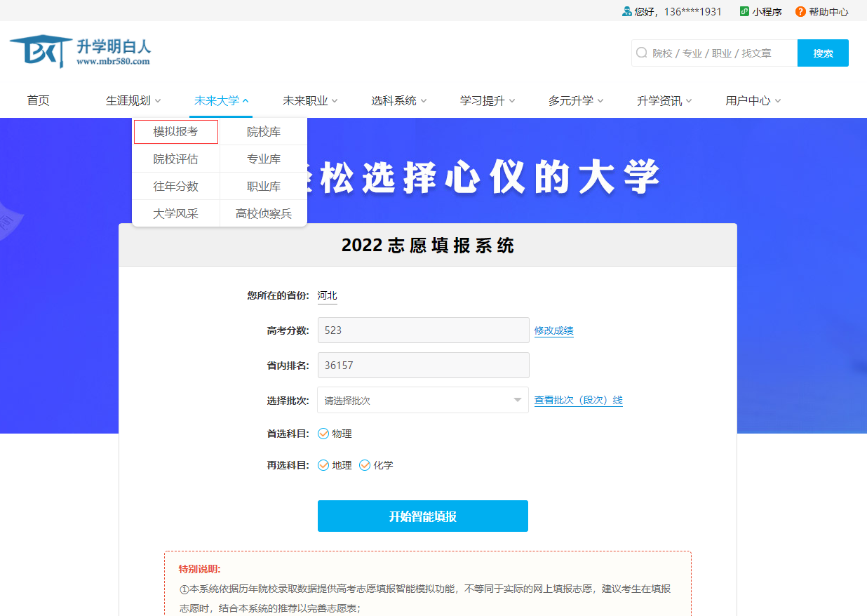The width and height of the screenshot is (867, 616).
Task: Open the 帮助中心 link
Action: tap(828, 12)
